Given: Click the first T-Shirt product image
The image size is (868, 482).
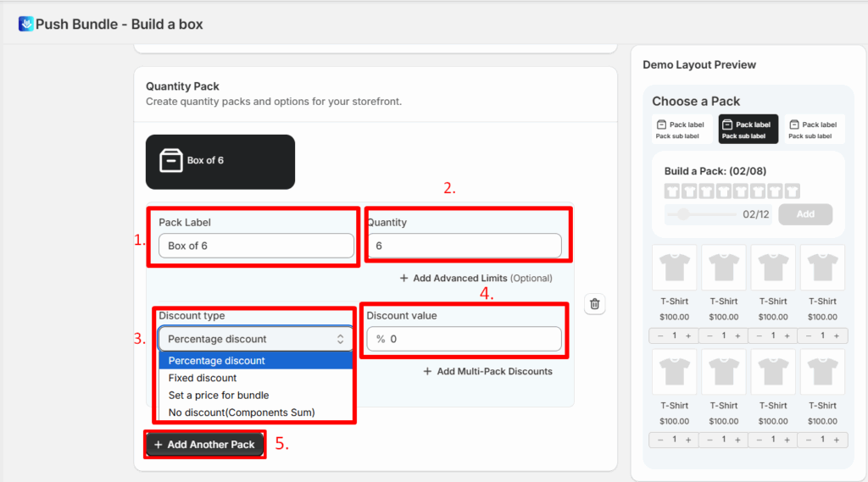Looking at the screenshot, I should pos(675,268).
